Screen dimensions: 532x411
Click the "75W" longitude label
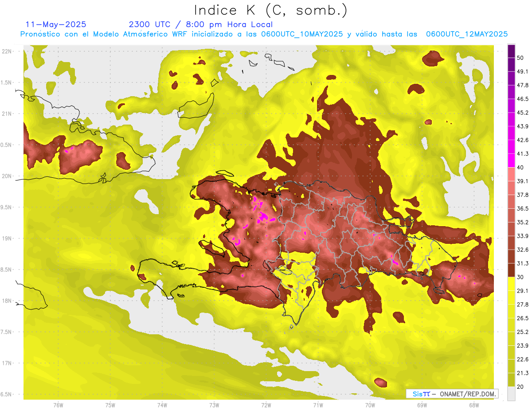click(110, 405)
